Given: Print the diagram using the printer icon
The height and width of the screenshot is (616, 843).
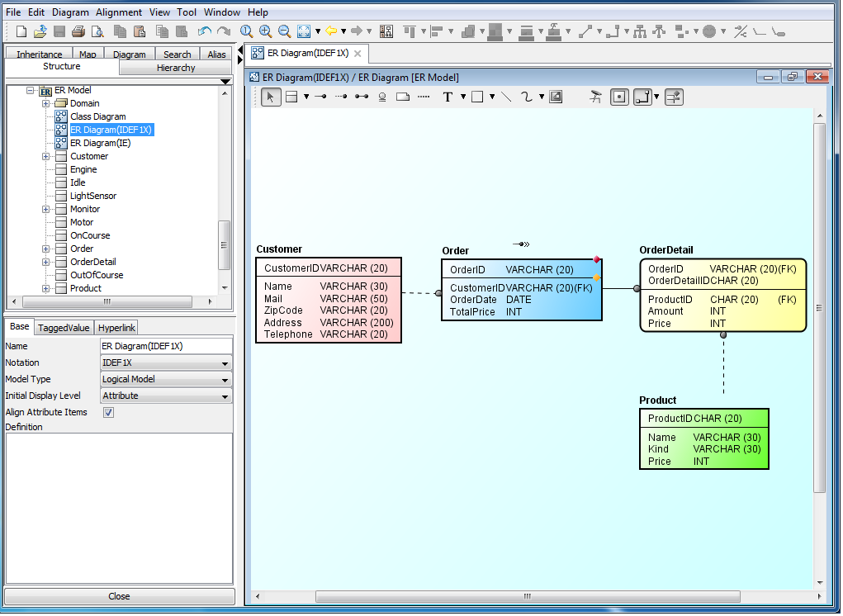Looking at the screenshot, I should pyautogui.click(x=78, y=31).
